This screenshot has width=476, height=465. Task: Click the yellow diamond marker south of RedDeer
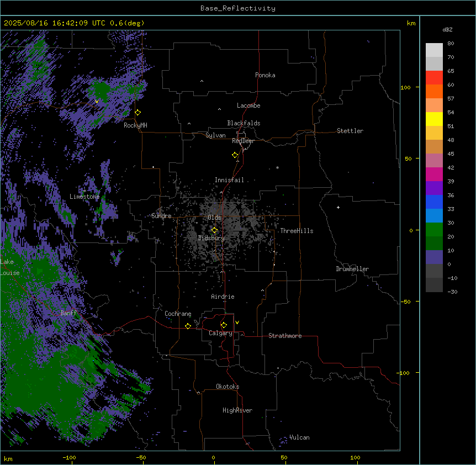pyautogui.click(x=235, y=155)
